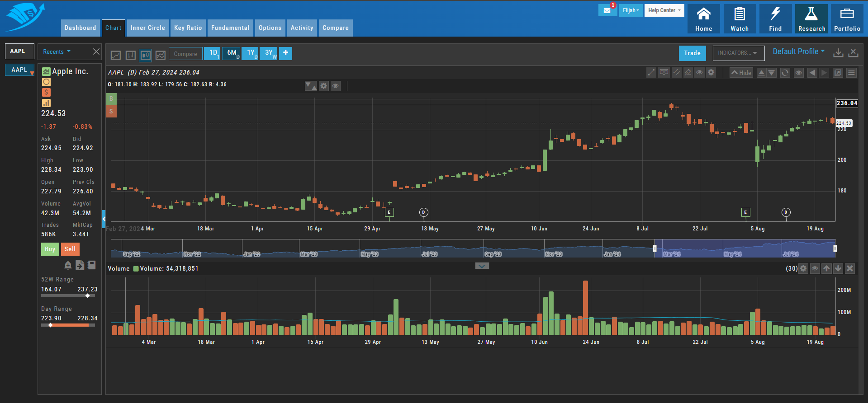Step chart back with left arrow
This screenshot has width=868, height=403.
[812, 73]
